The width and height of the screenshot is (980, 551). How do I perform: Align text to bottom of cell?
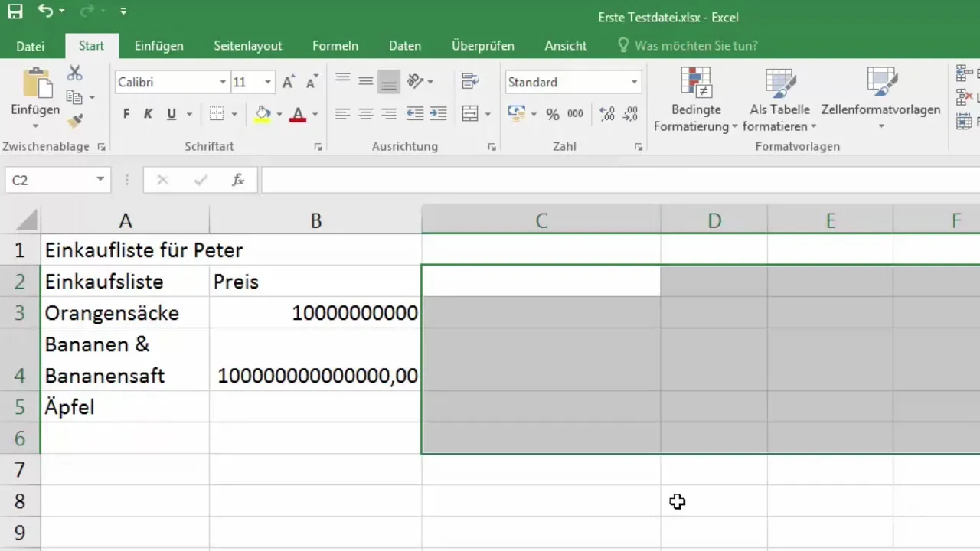click(x=389, y=80)
